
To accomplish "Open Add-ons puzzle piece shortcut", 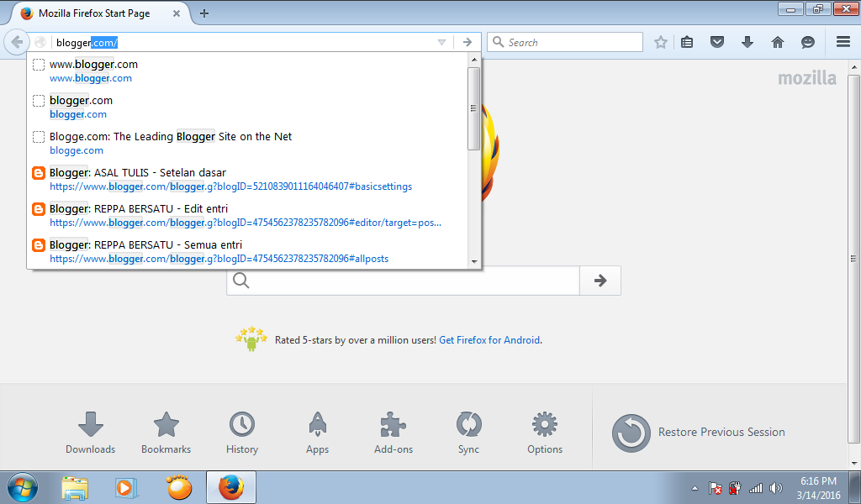I will coord(394,433).
